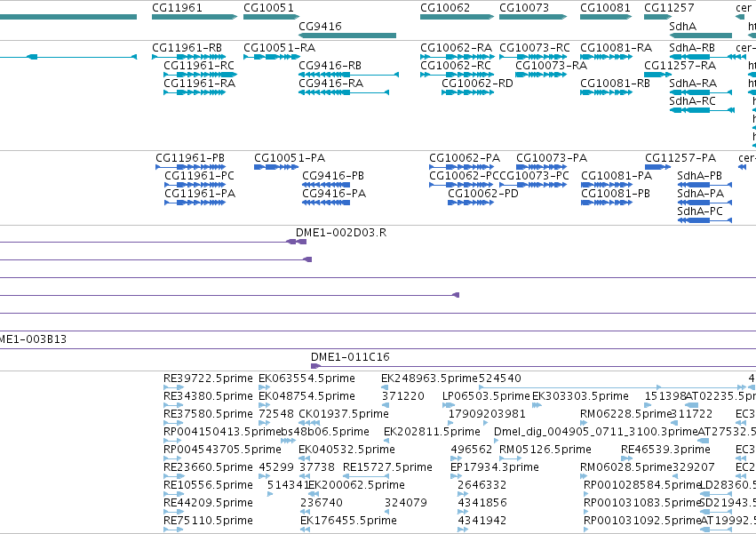The width and height of the screenshot is (756, 534).
Task: Open EST EK202811.5prime
Action: pyautogui.click(x=432, y=431)
